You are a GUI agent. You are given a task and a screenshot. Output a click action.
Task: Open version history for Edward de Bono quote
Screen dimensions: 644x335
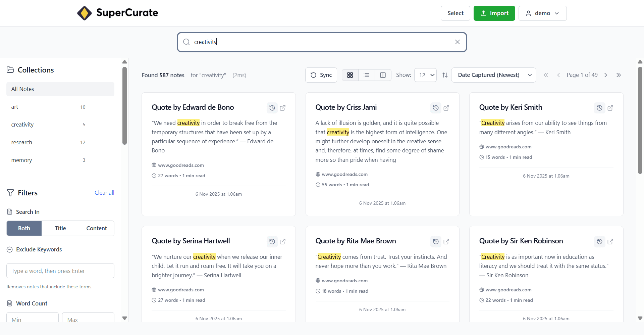click(272, 108)
